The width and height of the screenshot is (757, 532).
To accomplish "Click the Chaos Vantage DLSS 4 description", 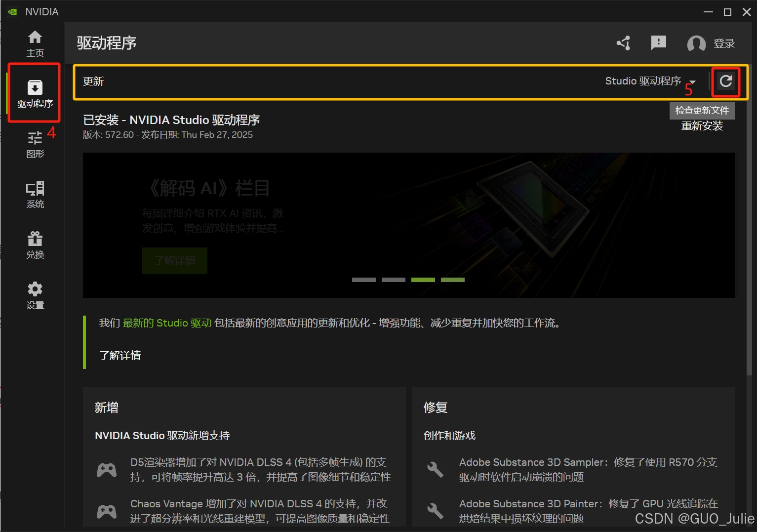I will 260,511.
